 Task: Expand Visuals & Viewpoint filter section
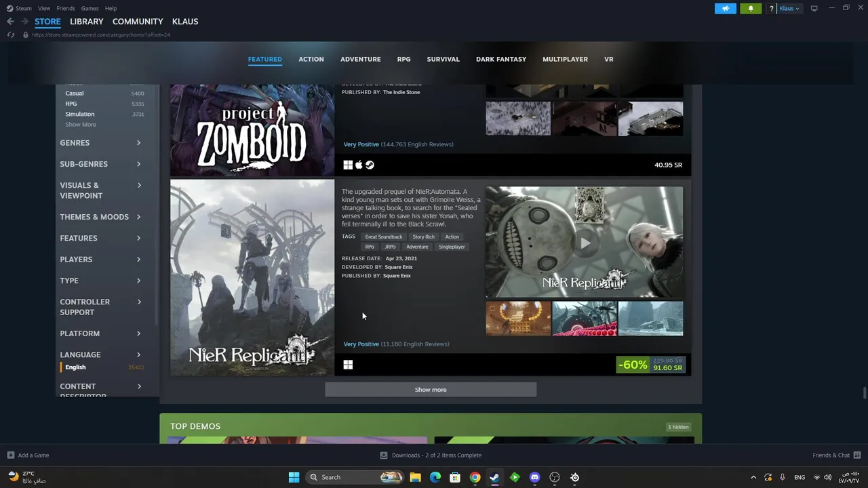click(x=100, y=190)
